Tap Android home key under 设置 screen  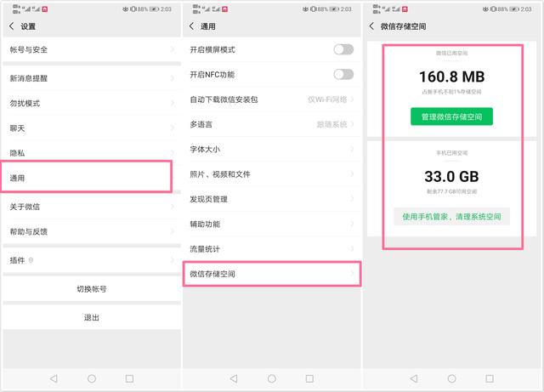tap(92, 378)
